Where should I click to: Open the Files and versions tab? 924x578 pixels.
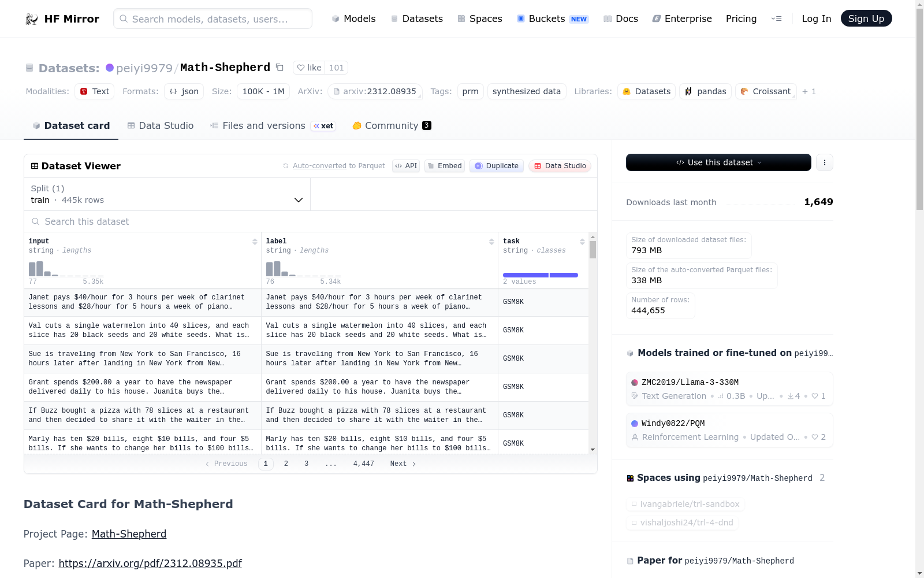click(273, 125)
